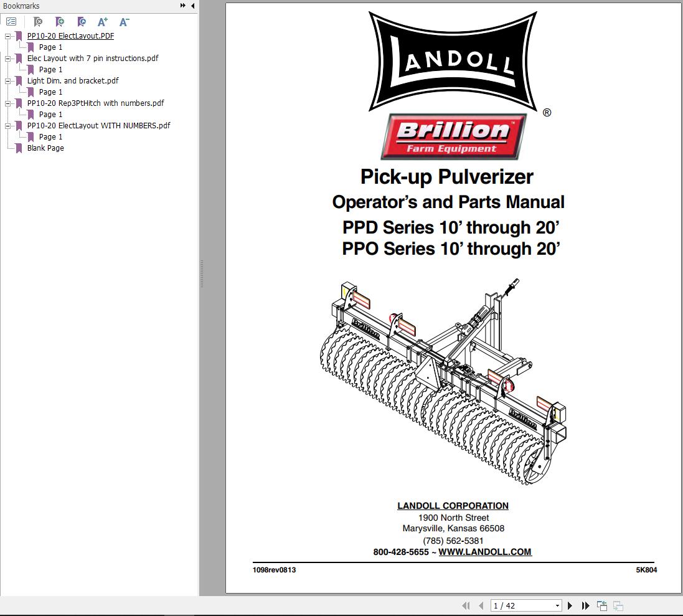683x616 pixels.
Task: Click the next view icon near page controls
Action: pyautogui.click(x=618, y=605)
